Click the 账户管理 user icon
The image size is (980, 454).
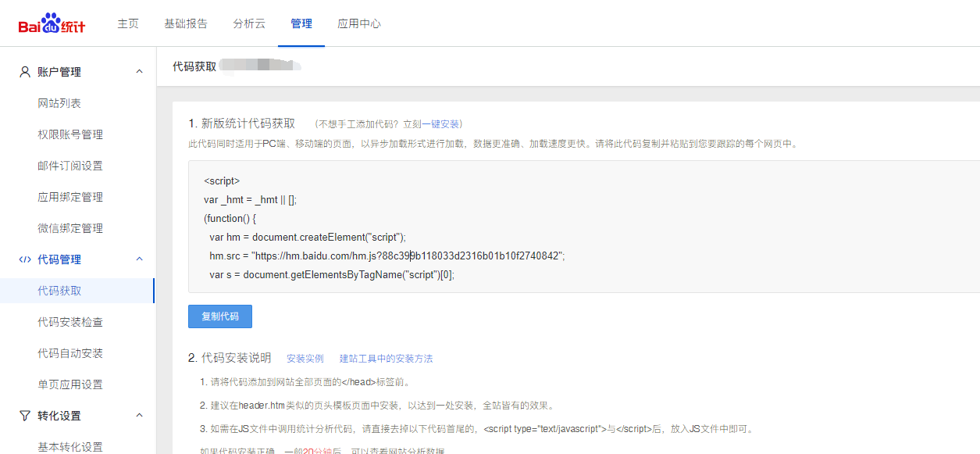(x=25, y=72)
